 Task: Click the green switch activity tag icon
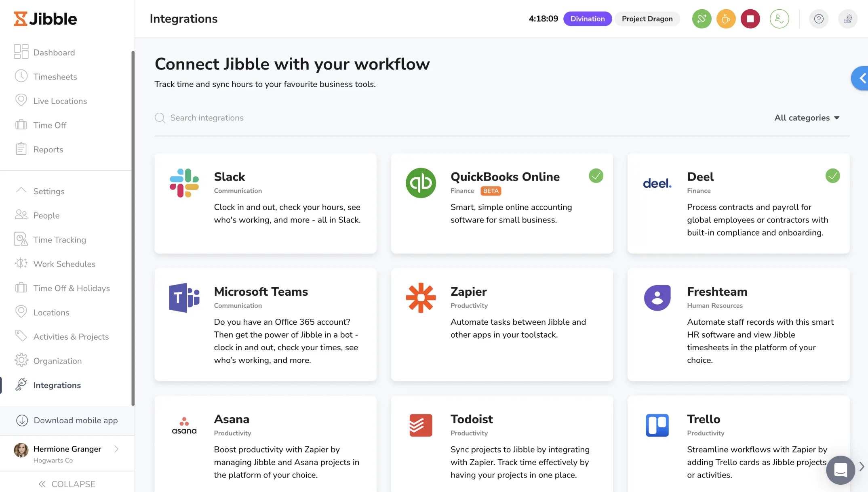point(702,19)
